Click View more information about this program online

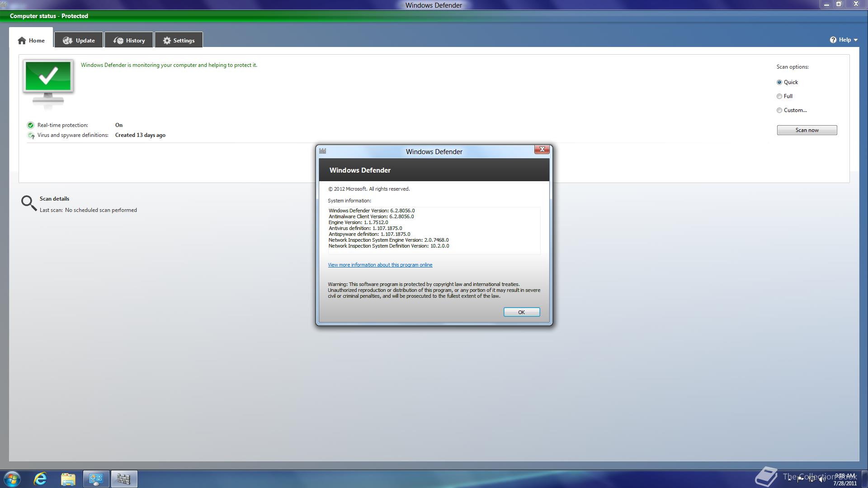tap(380, 265)
